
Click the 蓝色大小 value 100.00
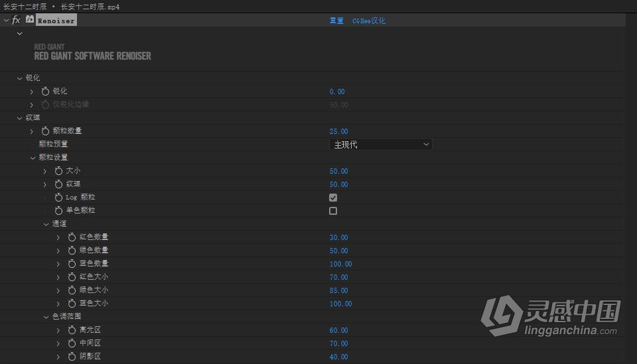point(340,304)
